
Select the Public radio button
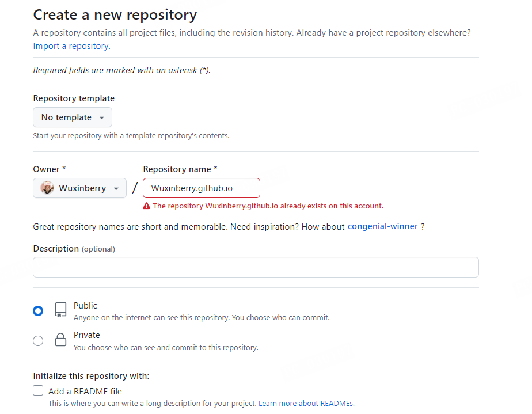[38, 311]
